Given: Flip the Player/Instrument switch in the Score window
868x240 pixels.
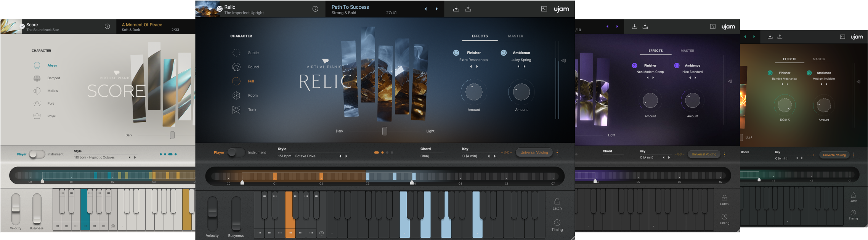Looking at the screenshot, I should point(37,154).
